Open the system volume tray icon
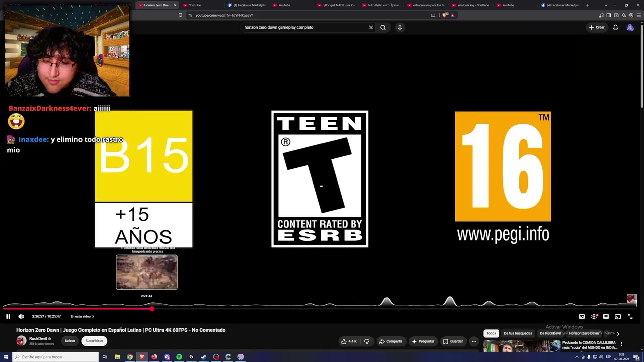This screenshot has width=644, height=362. click(601, 357)
